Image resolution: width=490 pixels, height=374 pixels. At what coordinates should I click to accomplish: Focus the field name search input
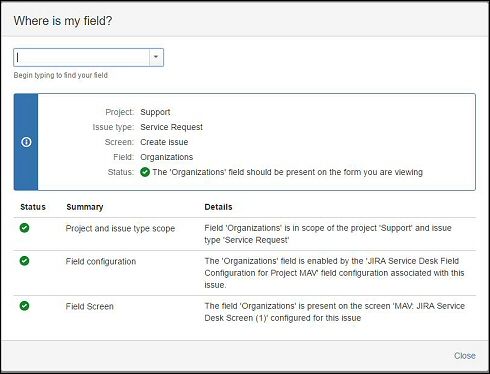point(82,57)
